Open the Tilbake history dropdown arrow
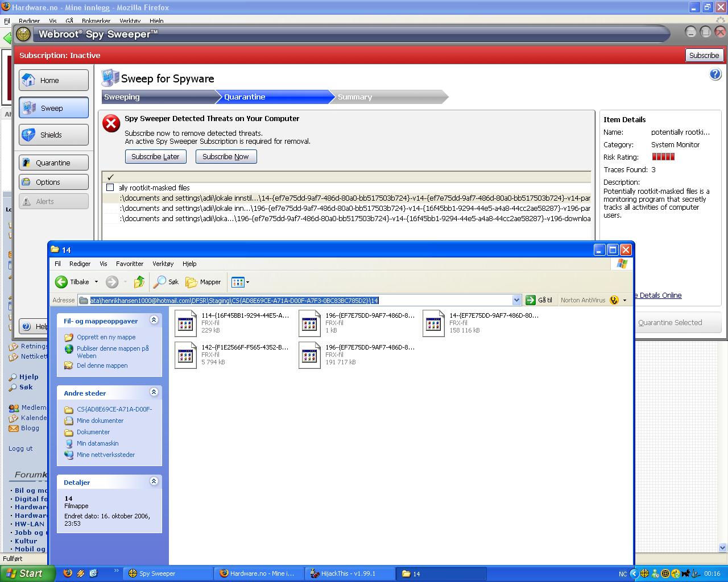Viewport: 728px width, 582px height. pyautogui.click(x=96, y=282)
